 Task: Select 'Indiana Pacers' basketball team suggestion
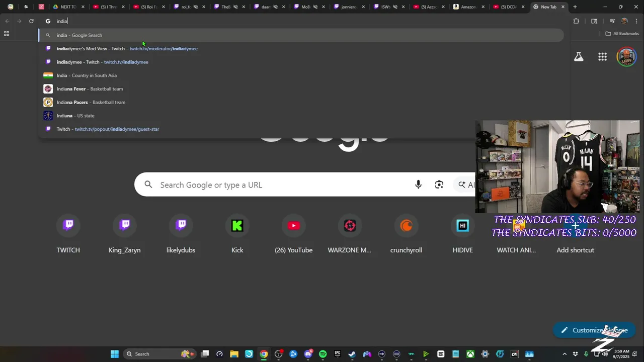click(301, 102)
